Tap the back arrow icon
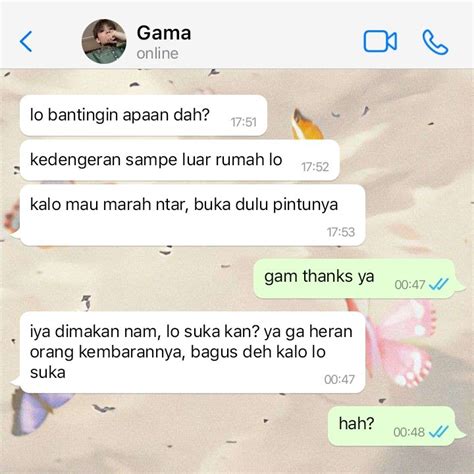The width and height of the screenshot is (474, 474). tap(26, 42)
